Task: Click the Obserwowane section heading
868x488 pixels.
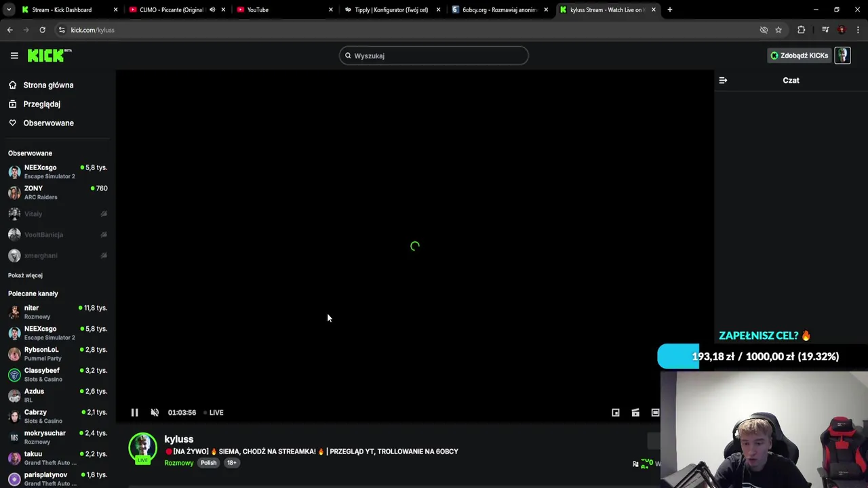Action: (30, 153)
